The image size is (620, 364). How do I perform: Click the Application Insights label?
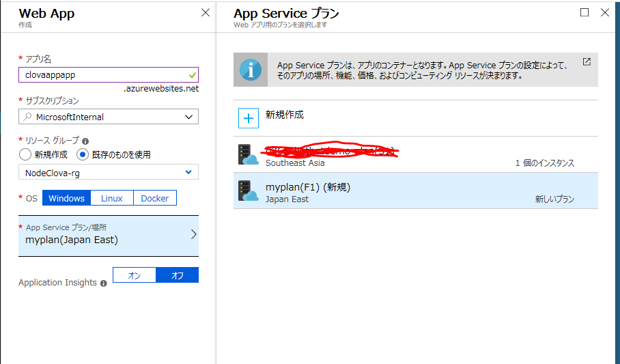point(57,283)
